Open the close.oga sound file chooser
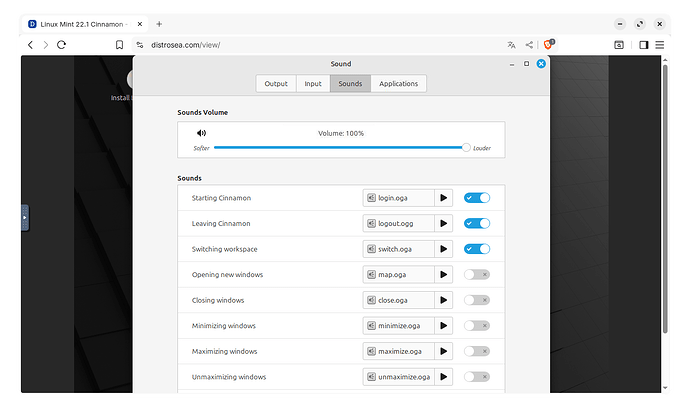The height and width of the screenshot is (419, 690). pos(398,300)
